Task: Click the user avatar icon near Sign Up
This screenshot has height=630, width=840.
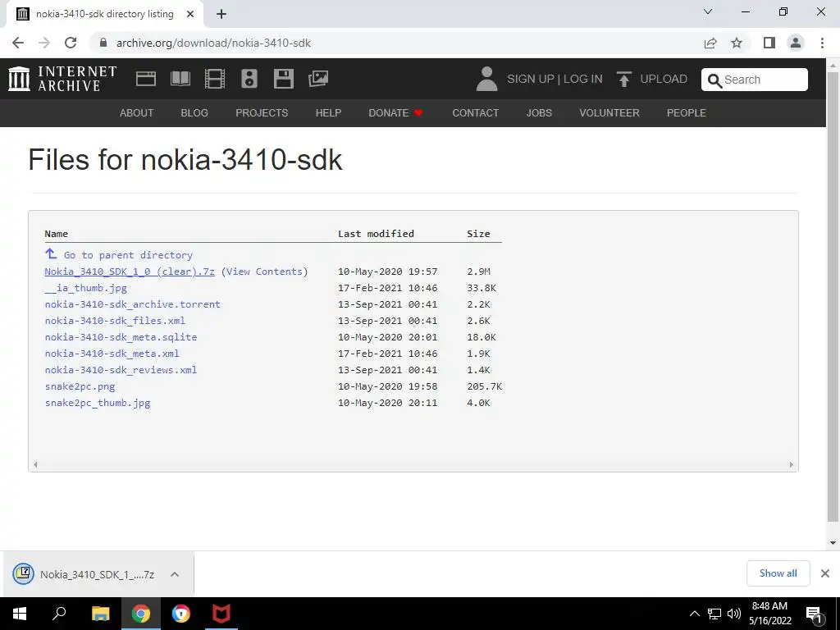Action: point(486,79)
